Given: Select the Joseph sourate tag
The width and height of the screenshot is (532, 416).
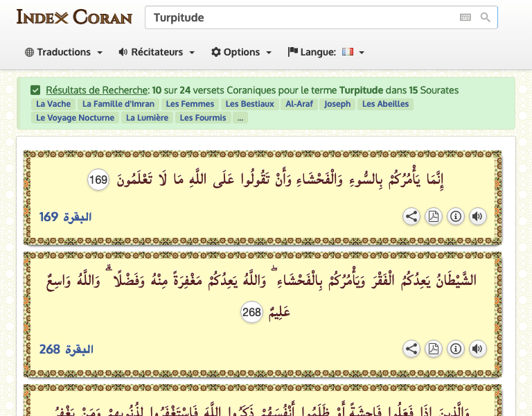Looking at the screenshot, I should pyautogui.click(x=337, y=104).
